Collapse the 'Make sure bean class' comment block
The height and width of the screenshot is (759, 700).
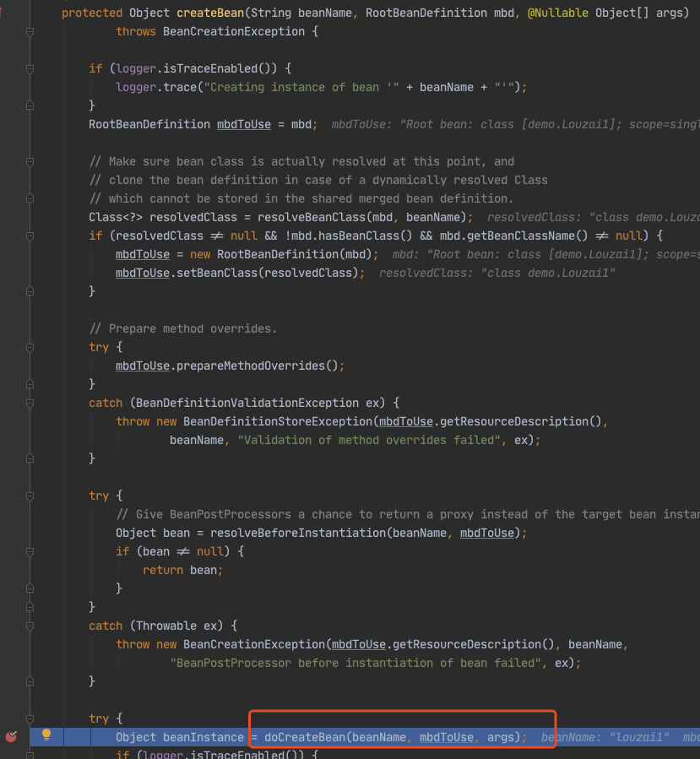(x=30, y=162)
